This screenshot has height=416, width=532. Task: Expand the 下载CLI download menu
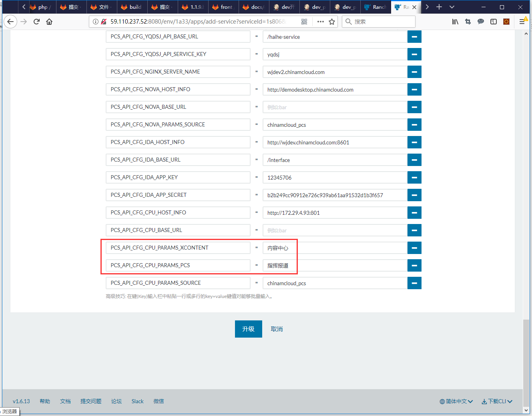(497, 401)
